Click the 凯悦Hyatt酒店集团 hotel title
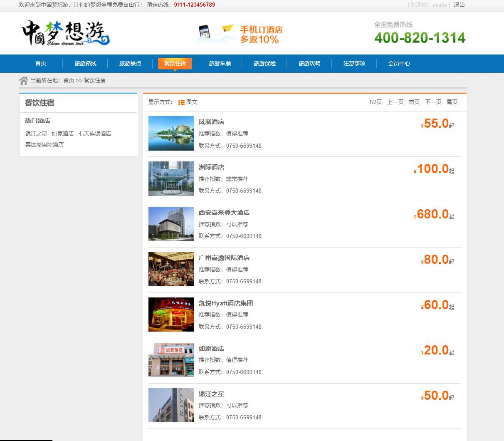The height and width of the screenshot is (441, 504). tap(226, 303)
